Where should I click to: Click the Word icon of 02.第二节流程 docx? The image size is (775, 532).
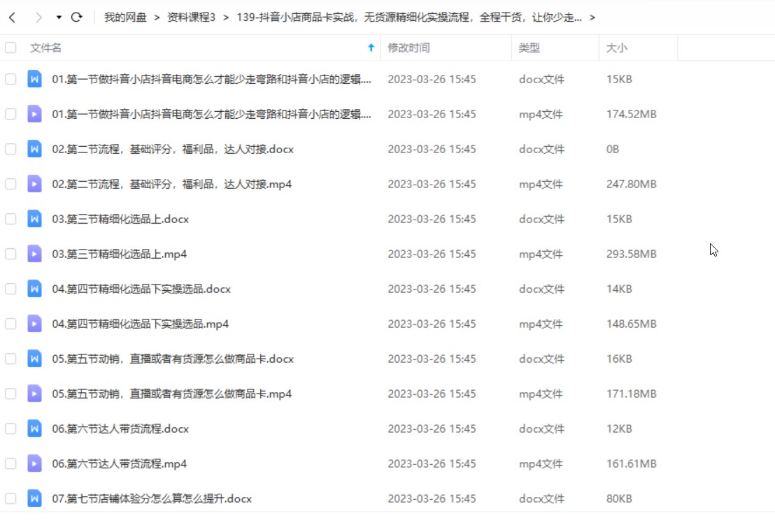click(x=34, y=149)
